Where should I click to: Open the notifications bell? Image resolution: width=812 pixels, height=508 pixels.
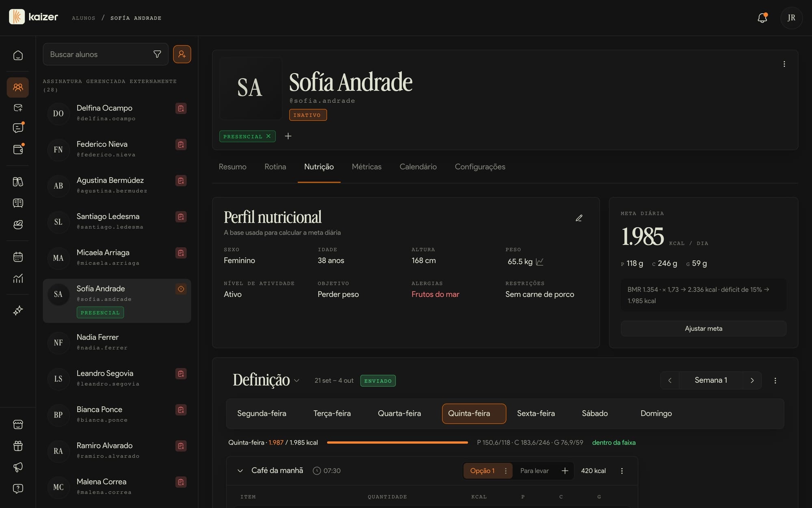[762, 18]
